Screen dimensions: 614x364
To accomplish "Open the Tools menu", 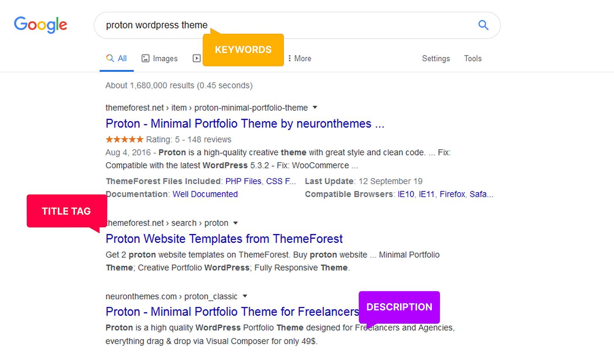I will (473, 58).
